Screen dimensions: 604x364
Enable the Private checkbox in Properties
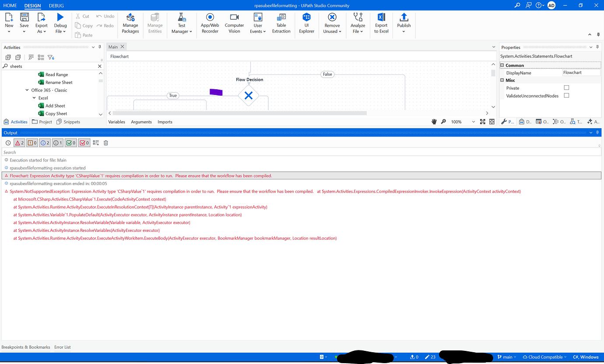click(x=566, y=87)
